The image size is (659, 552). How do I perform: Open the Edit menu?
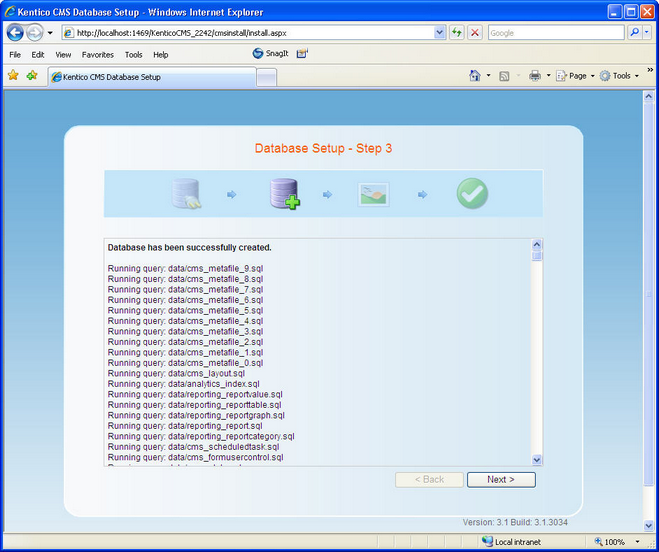tap(38, 55)
